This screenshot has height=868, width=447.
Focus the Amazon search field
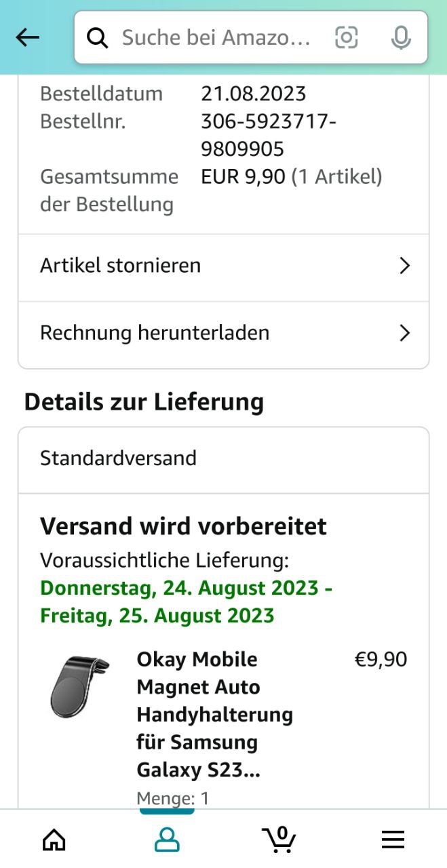tap(216, 38)
